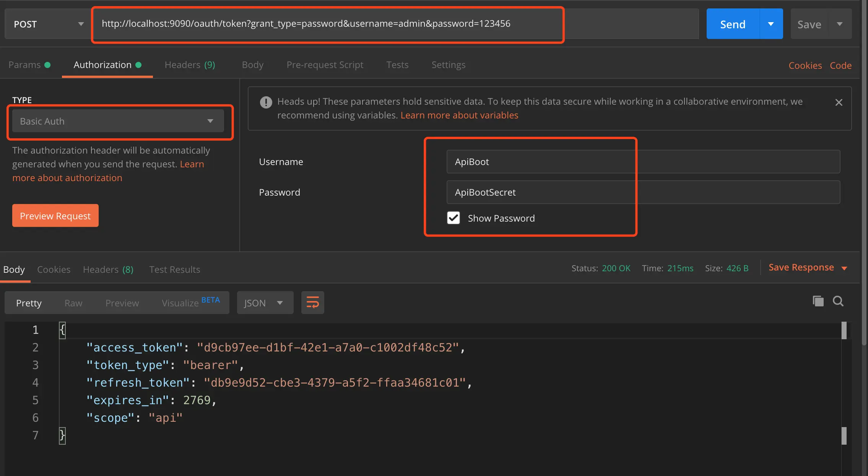The height and width of the screenshot is (476, 868).
Task: Click the Send button
Action: point(732,24)
